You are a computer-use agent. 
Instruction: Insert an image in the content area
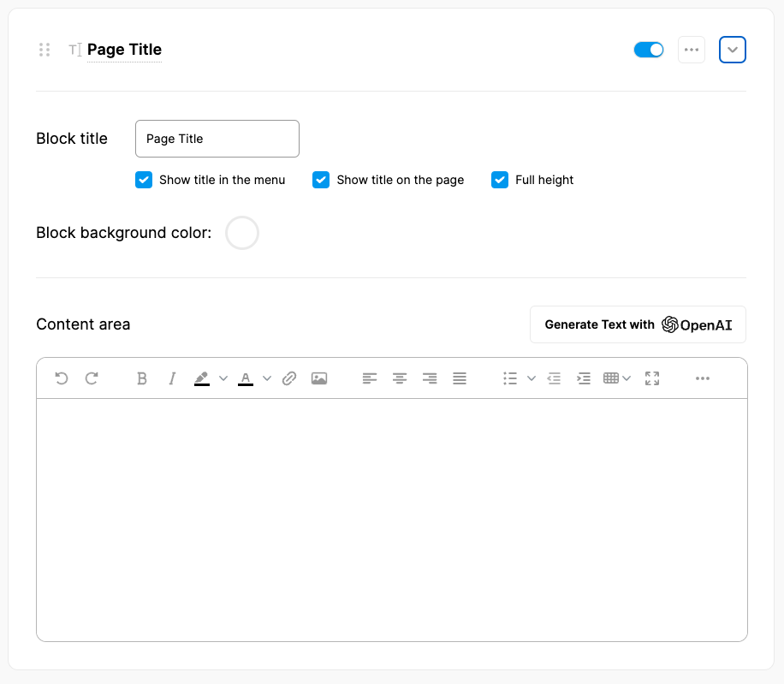tap(319, 378)
